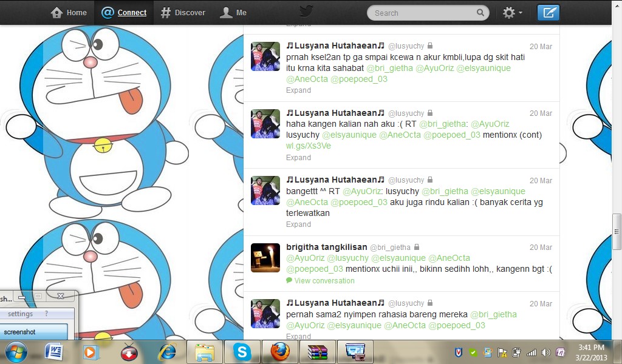Click the page vertical scrollbar thumb
The image size is (622, 364).
(617, 232)
